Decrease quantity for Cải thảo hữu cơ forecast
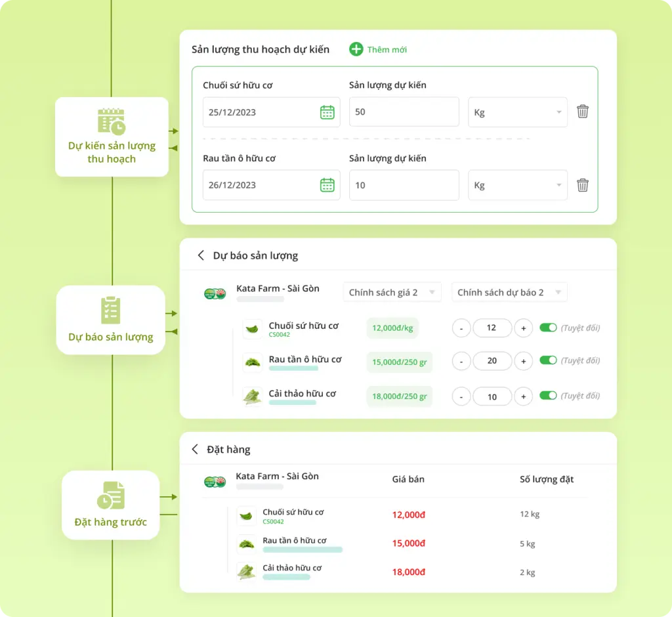Image resolution: width=672 pixels, height=617 pixels. click(461, 396)
